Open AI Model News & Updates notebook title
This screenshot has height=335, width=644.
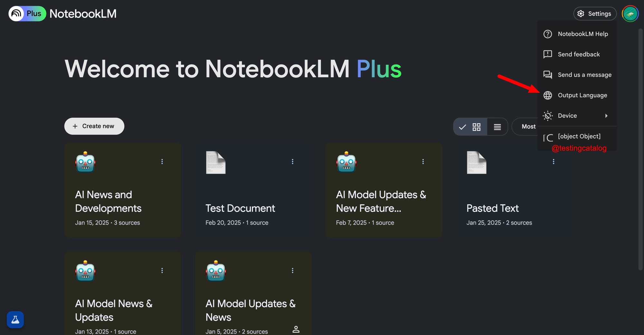coord(114,311)
